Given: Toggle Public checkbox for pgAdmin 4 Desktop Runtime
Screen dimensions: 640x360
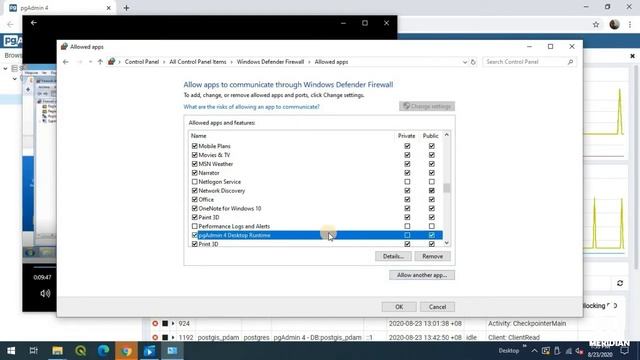Looking at the screenshot, I should point(431,235).
